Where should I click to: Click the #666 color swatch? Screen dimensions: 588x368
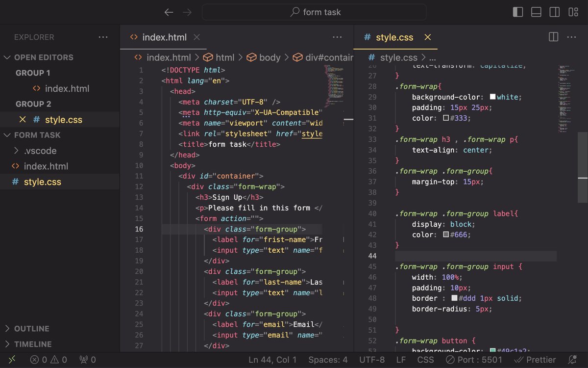coord(446,235)
